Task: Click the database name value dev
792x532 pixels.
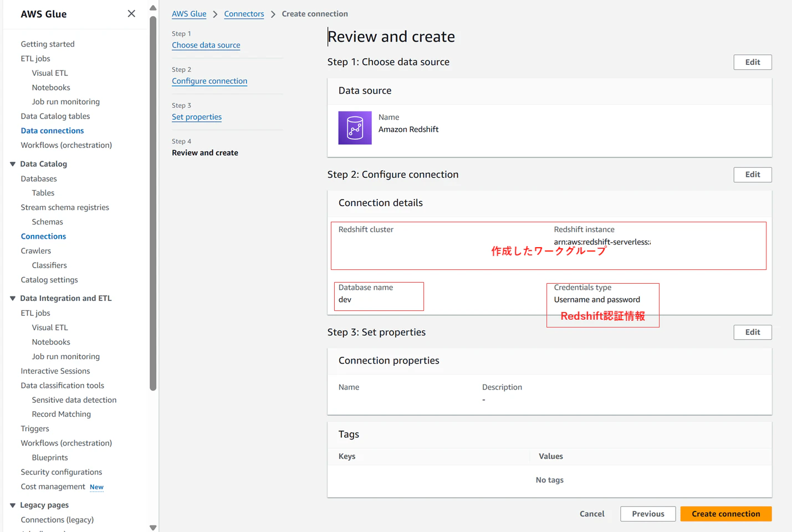Action: tap(345, 300)
